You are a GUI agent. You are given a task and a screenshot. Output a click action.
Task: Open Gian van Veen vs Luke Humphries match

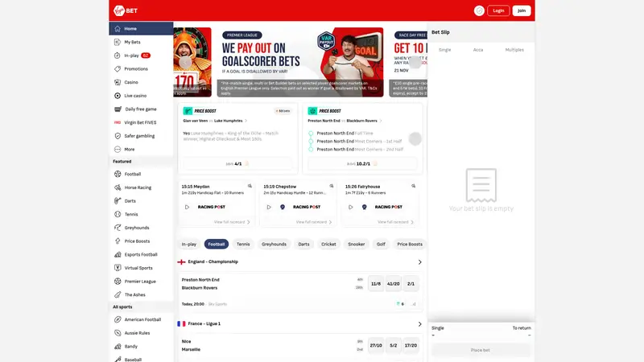pyautogui.click(x=215, y=121)
